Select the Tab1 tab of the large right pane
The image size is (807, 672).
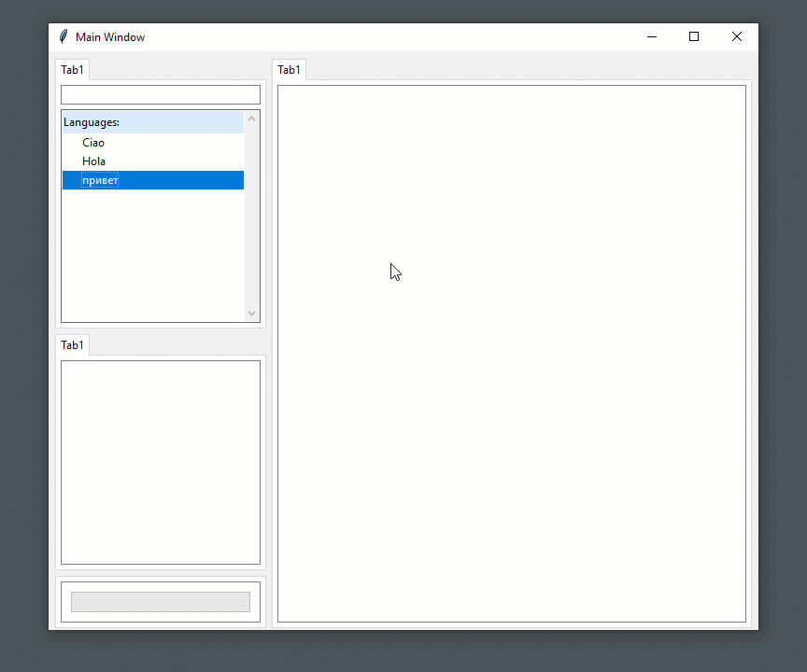[289, 70]
